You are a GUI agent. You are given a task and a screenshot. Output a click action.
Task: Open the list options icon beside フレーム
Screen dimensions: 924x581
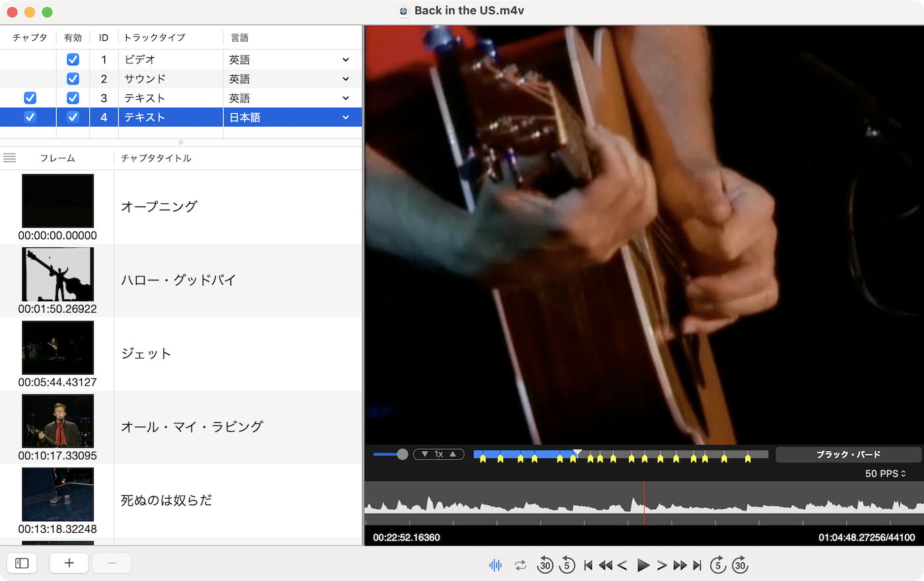coord(9,158)
